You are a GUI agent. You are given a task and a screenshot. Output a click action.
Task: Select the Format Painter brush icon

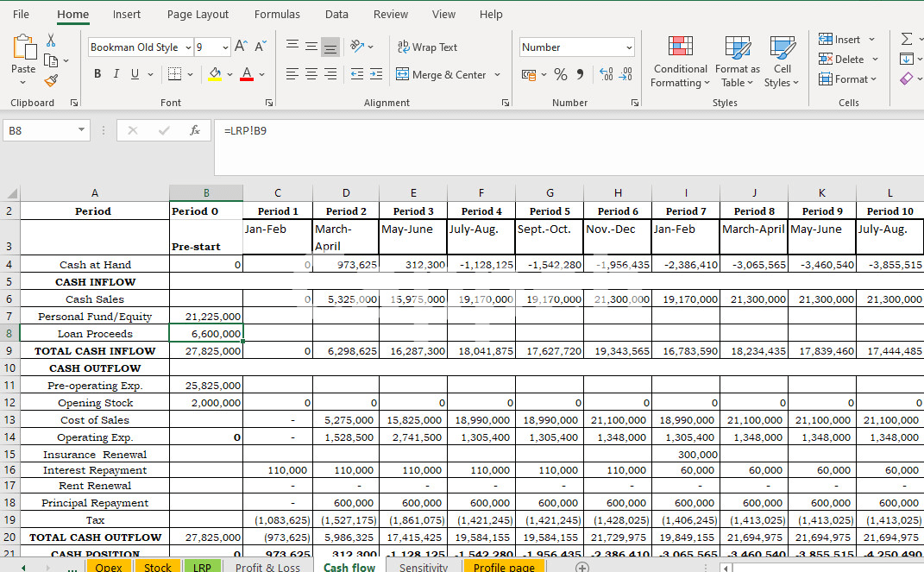[51, 80]
